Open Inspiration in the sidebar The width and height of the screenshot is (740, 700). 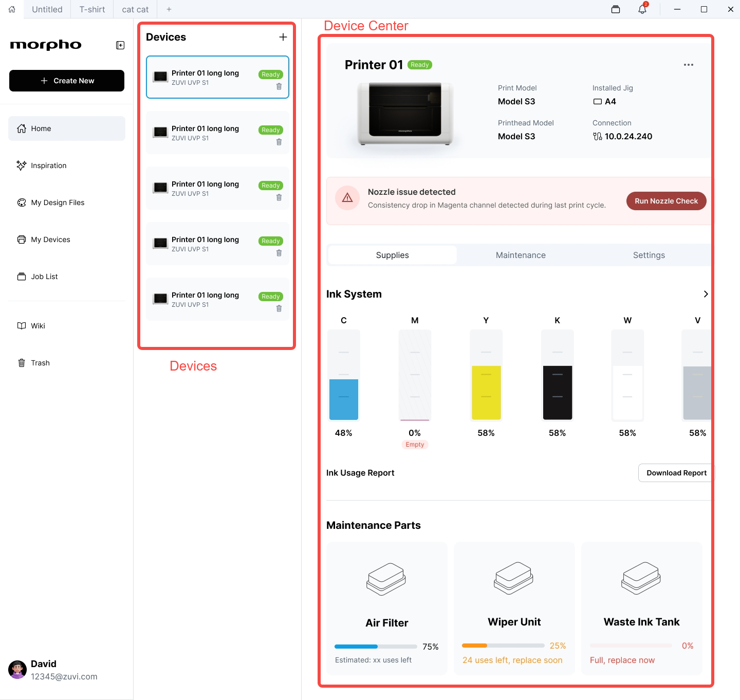pos(67,165)
